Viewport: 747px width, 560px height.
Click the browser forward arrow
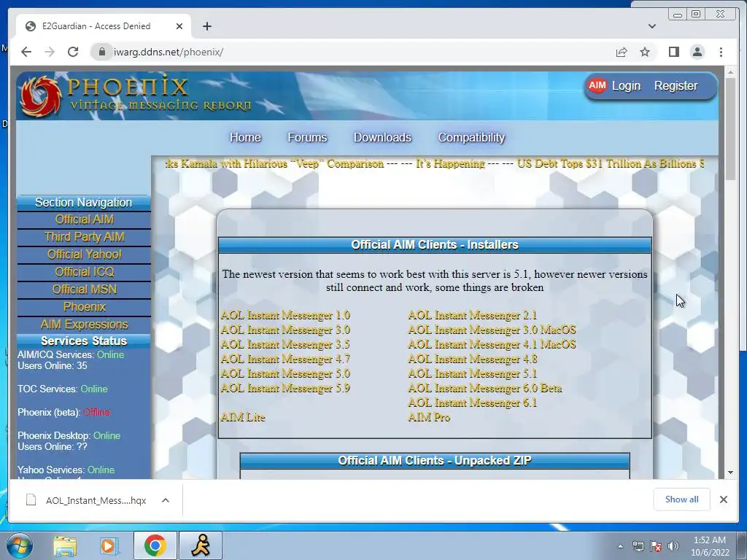[50, 52]
